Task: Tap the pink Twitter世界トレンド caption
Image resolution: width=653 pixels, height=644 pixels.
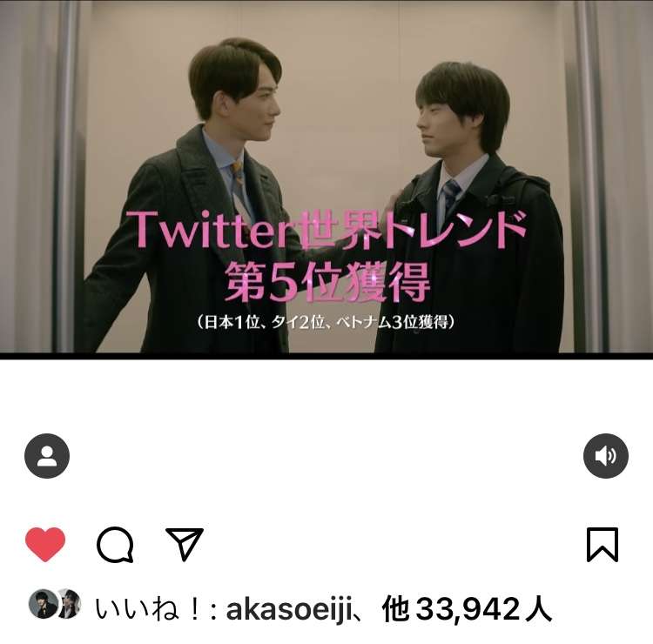Action: pyautogui.click(x=326, y=231)
